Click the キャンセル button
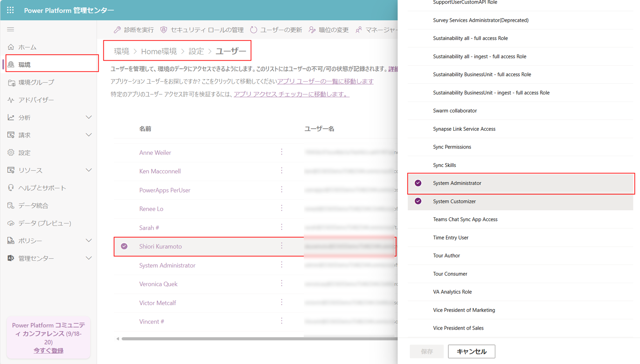Screen dimensions: 640x364 click(x=471, y=351)
